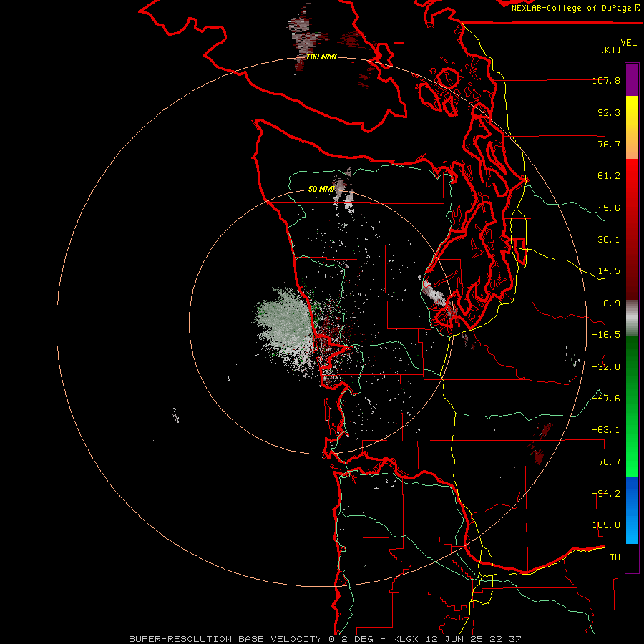644x644 pixels.
Task: Click the NEXLAB-College of DuPage watermark text
Action: (x=575, y=8)
